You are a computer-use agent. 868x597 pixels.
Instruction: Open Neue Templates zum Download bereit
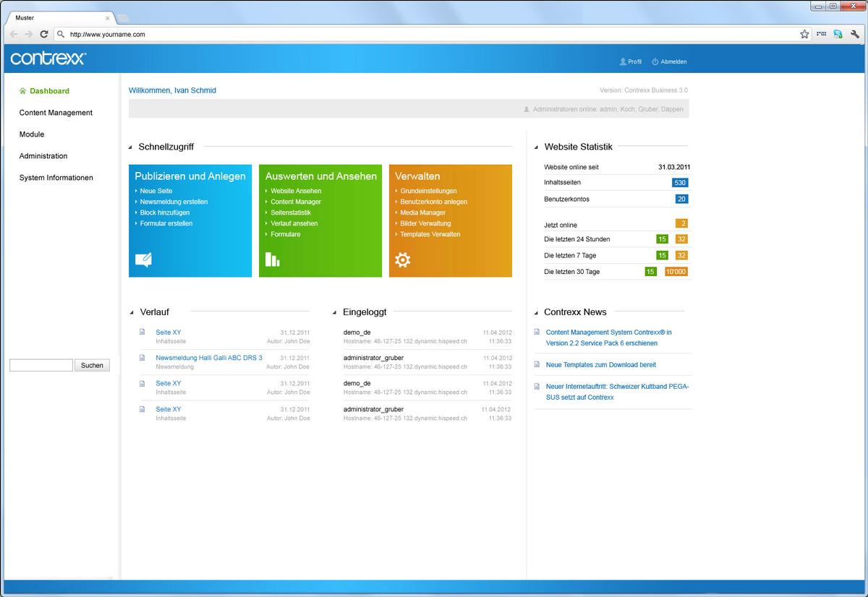click(x=601, y=365)
